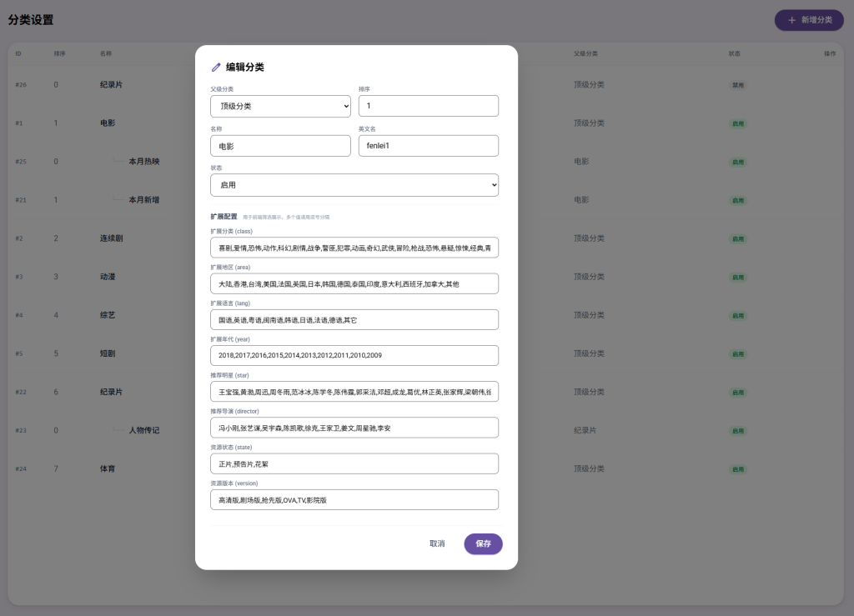The width and height of the screenshot is (854, 616).
Task: Click the 英文名 field containing fenlei1
Action: (428, 146)
